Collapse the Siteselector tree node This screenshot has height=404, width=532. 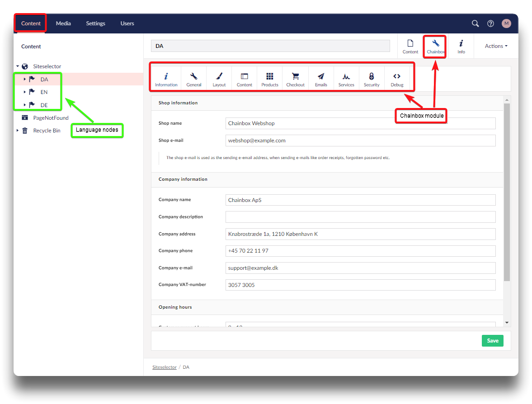tap(18, 66)
